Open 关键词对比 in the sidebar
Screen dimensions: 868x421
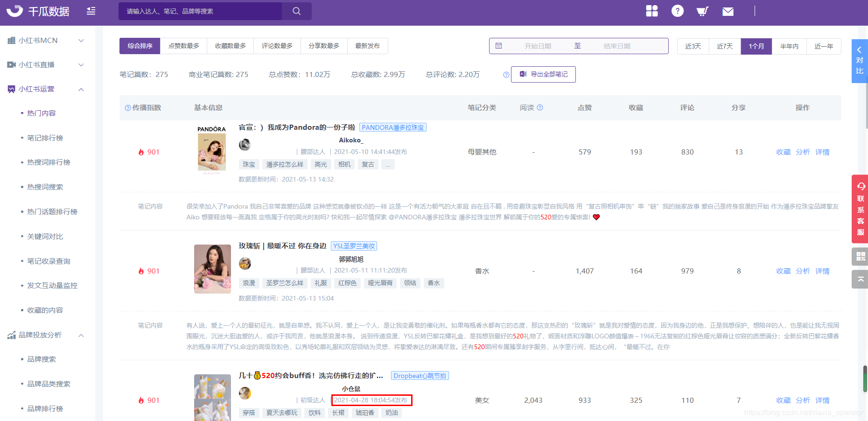click(x=45, y=237)
